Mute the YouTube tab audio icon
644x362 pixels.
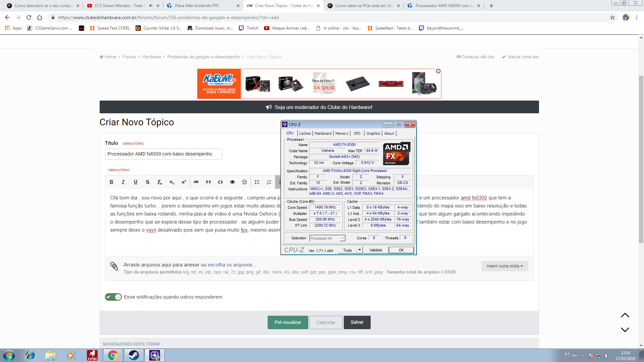[151, 6]
